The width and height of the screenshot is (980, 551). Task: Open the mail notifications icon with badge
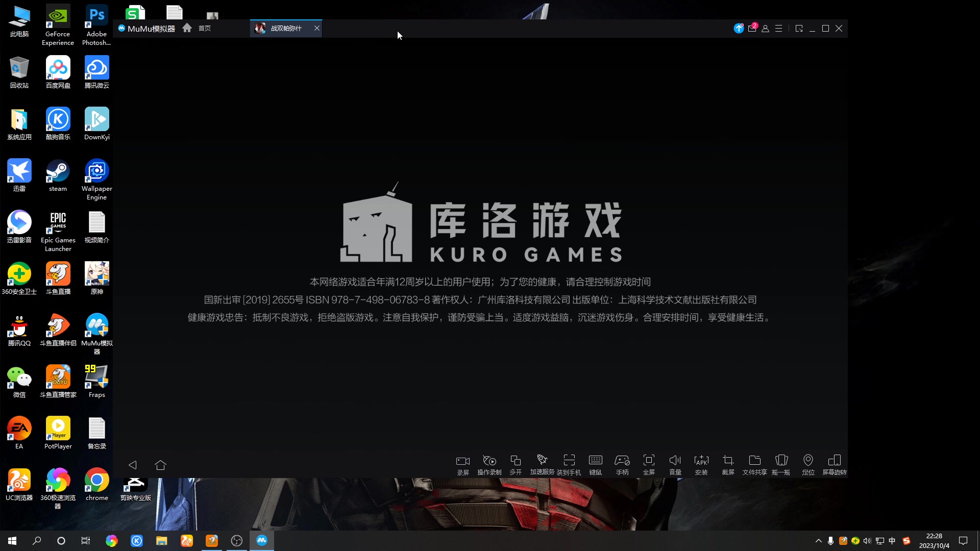pos(752,28)
